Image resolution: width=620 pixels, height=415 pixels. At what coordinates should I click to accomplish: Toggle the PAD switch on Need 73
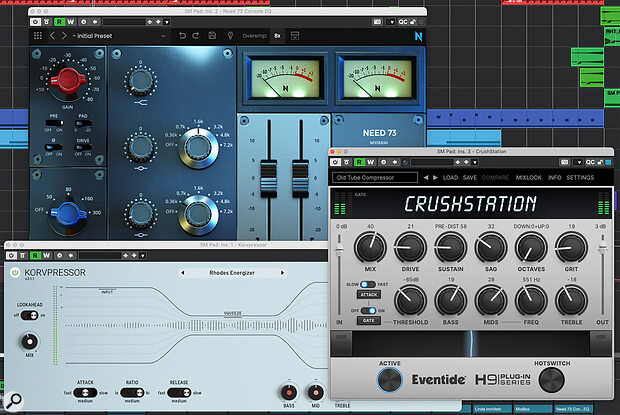83,123
